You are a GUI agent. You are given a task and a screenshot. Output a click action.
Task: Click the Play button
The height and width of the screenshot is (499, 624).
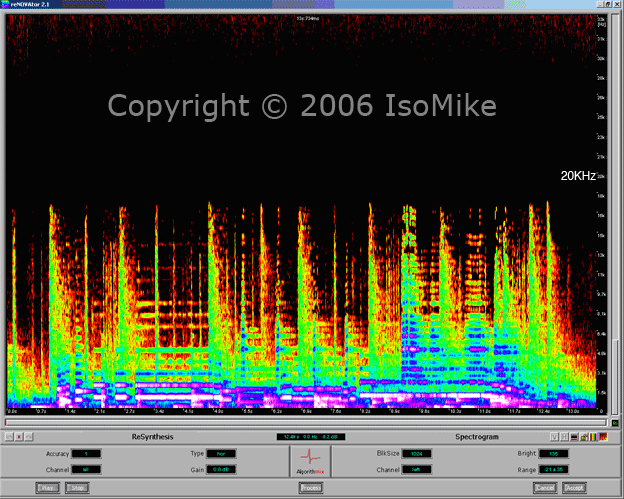(x=48, y=488)
